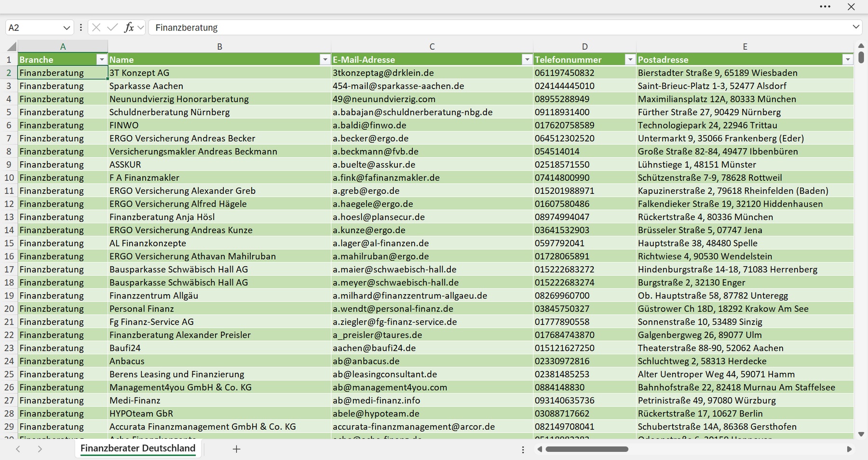Select phone number 09118931400
Viewport: 868px width, 460px height.
tap(584, 112)
